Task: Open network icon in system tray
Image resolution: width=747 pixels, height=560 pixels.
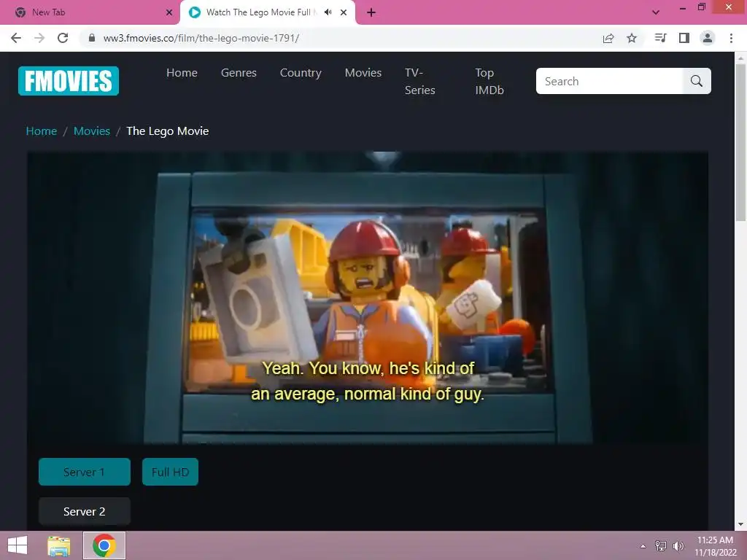Action: [661, 546]
